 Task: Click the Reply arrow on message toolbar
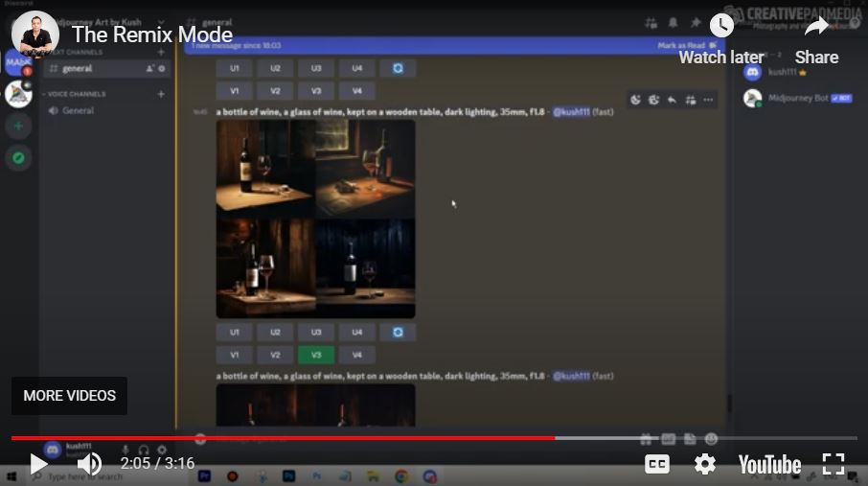tap(672, 100)
